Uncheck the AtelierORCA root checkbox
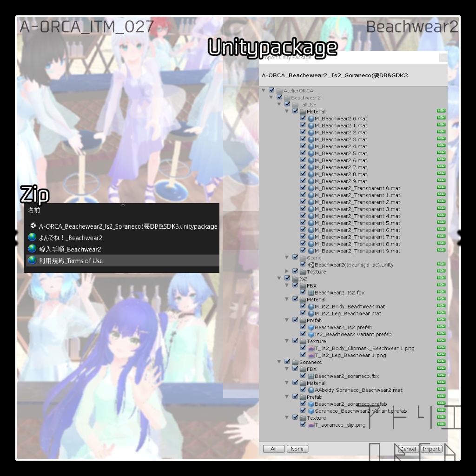Image resolution: width=476 pixels, height=476 pixels. point(271,90)
